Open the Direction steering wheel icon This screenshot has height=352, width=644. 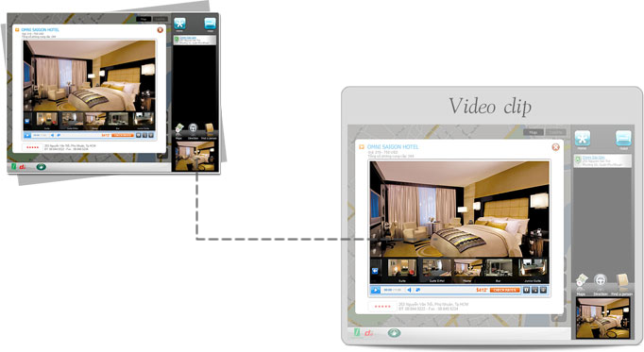click(600, 282)
